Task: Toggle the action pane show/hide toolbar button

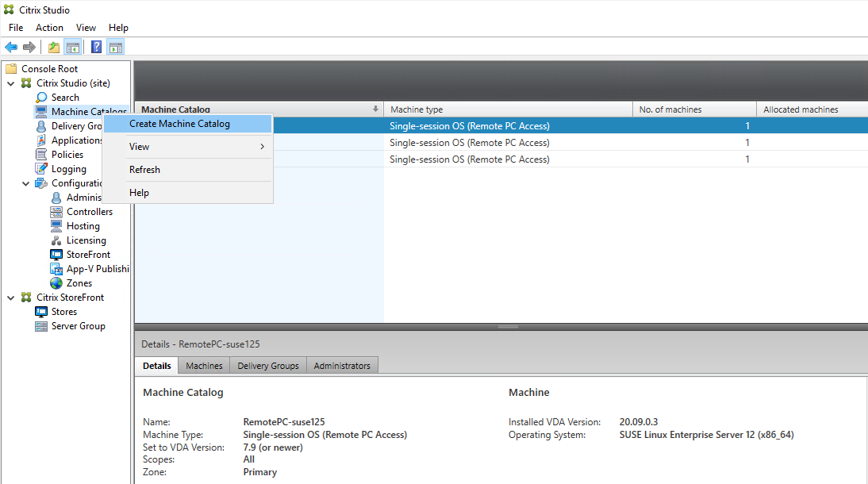Action: tap(115, 46)
